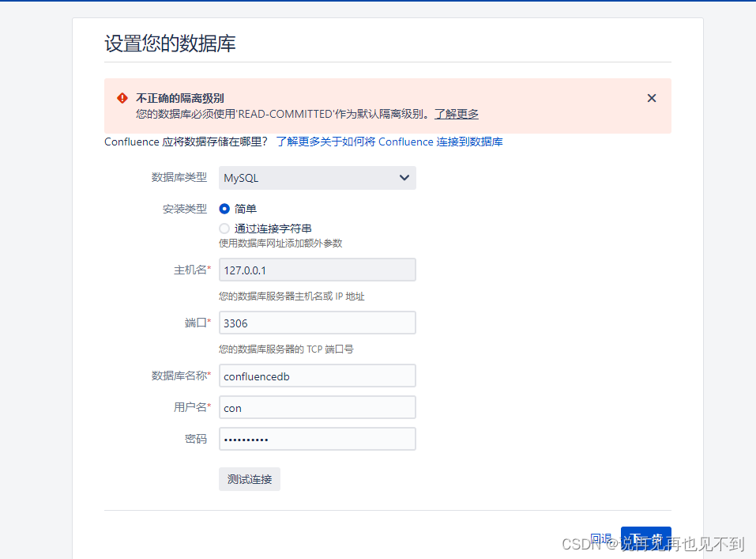Click the red error warning icon

(x=122, y=99)
